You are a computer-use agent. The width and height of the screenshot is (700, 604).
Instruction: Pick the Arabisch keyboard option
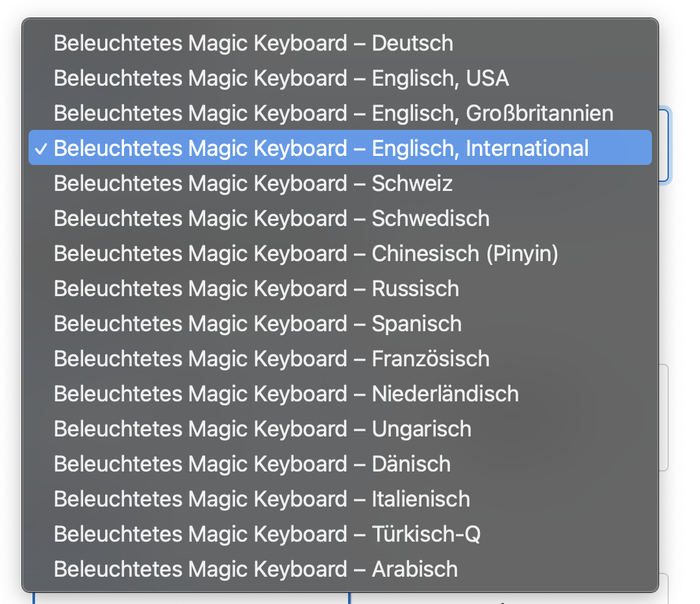[256, 570]
